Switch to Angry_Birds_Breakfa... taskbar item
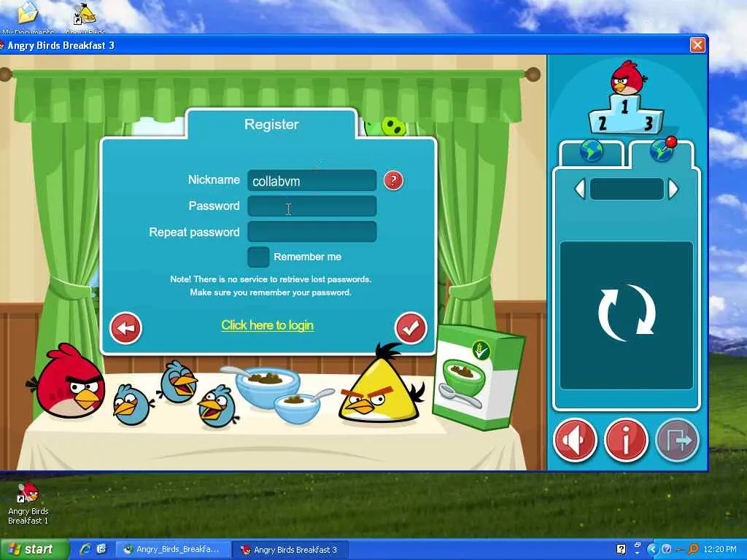The height and width of the screenshot is (560, 747). point(172,550)
